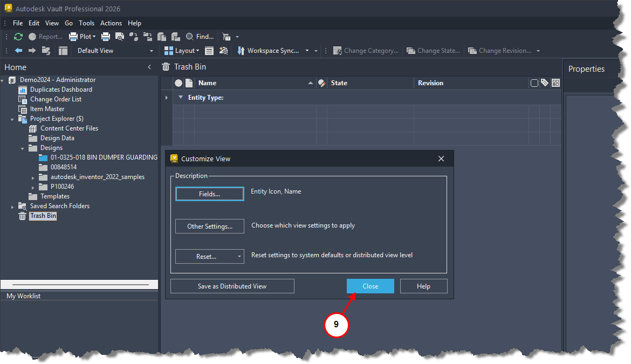Click the shopping cart list icon

point(227,37)
